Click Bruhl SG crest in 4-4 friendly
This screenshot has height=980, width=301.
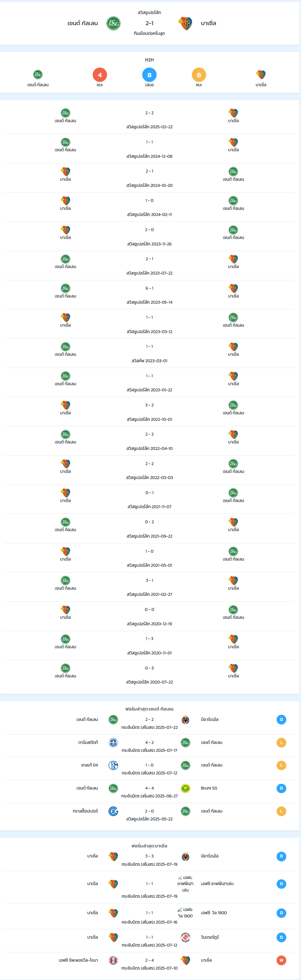click(x=185, y=788)
